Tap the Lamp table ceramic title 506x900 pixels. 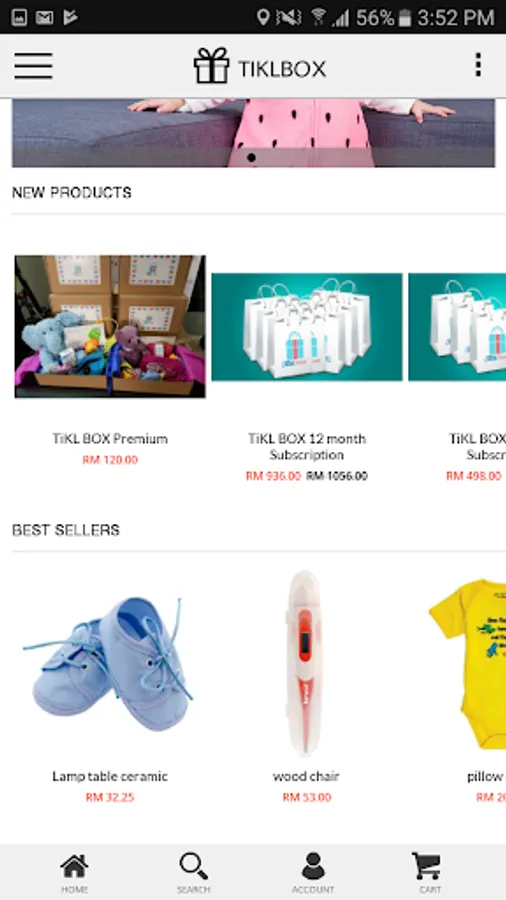tap(110, 777)
